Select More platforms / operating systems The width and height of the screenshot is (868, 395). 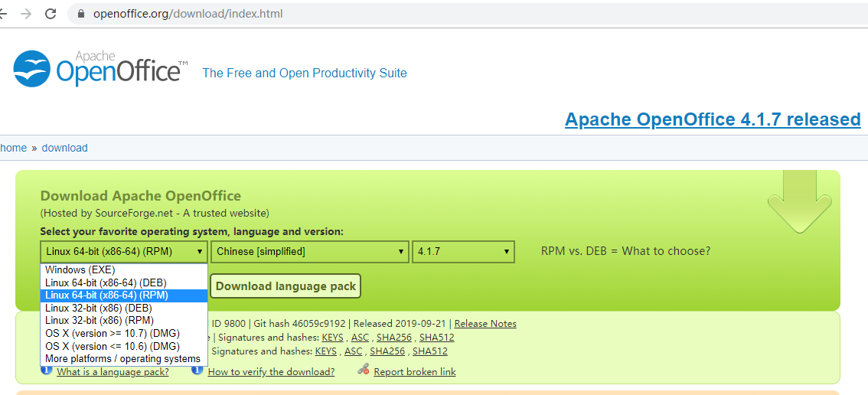124,359
